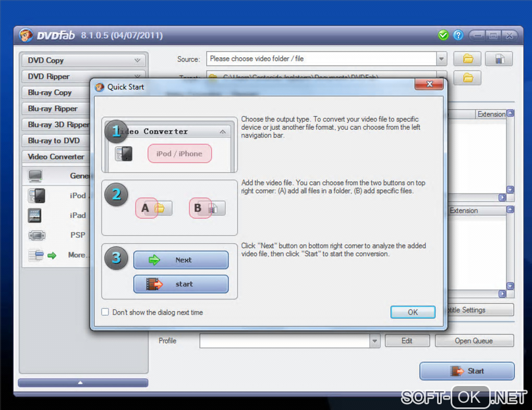Screen dimensions: 532x410
Task: Click the Profile input field
Action: 285,341
